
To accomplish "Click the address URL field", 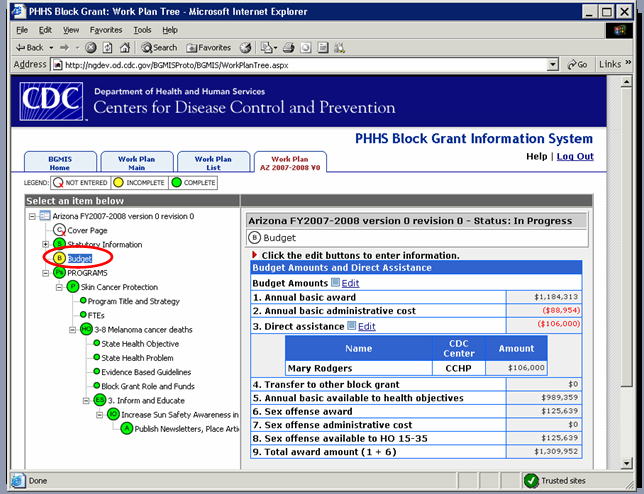I will coord(300,65).
